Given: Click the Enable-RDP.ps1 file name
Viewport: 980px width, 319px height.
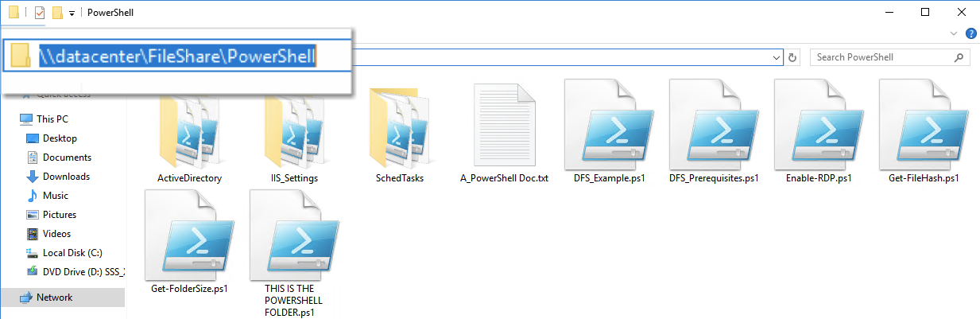Looking at the screenshot, I should coord(819,178).
